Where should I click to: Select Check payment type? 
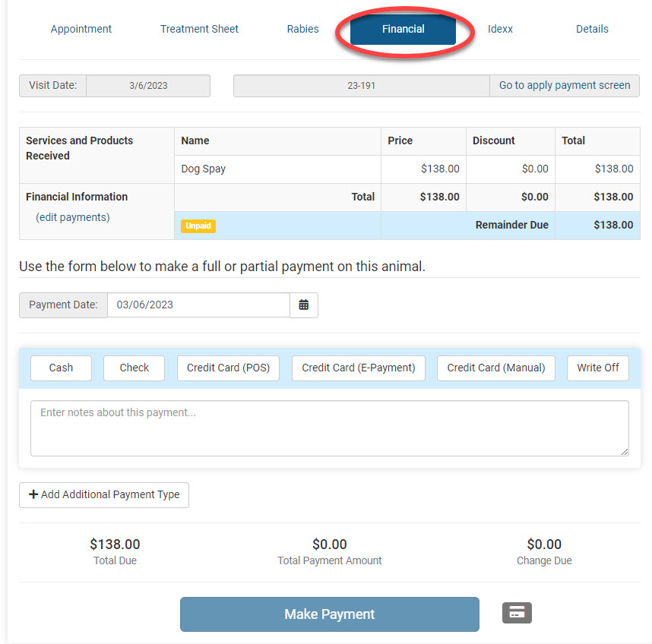pos(134,368)
